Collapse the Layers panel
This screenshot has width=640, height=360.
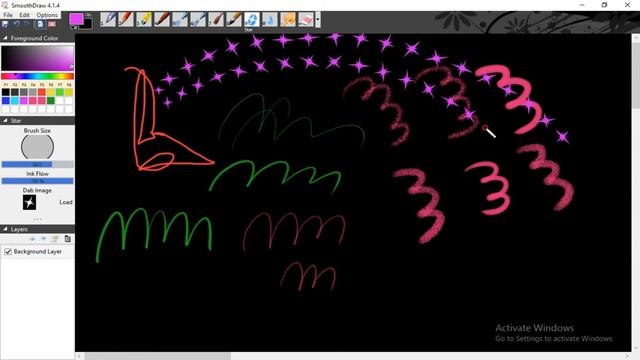coord(5,229)
